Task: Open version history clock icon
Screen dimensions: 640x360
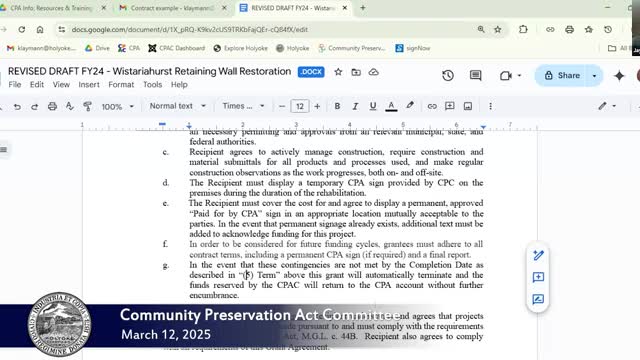Action: tap(448, 76)
